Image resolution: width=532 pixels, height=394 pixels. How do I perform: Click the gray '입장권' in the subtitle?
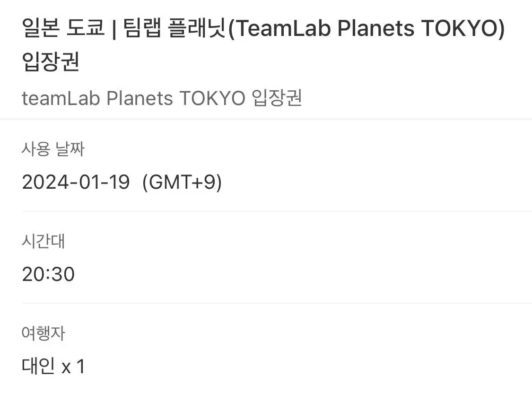click(x=277, y=98)
